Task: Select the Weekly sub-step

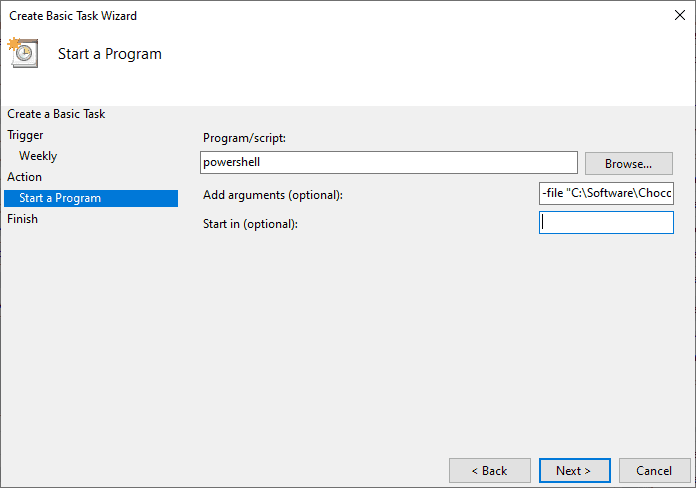Action: [38, 156]
